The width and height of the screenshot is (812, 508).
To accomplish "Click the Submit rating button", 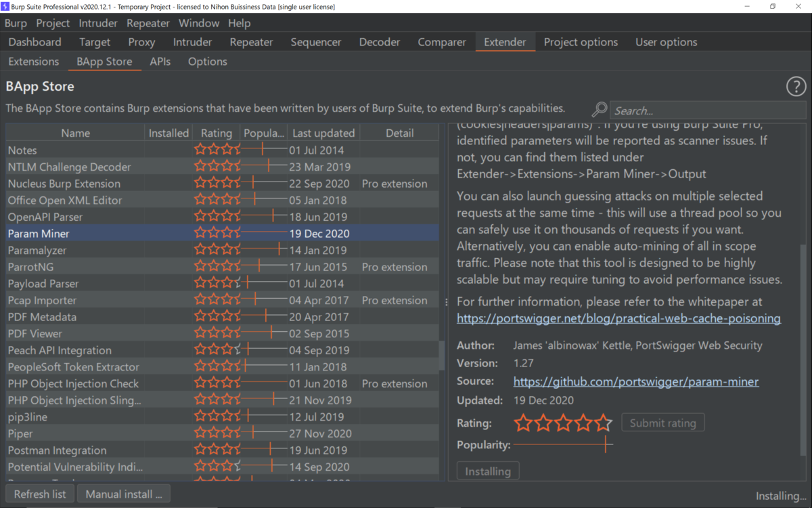I will [x=662, y=423].
